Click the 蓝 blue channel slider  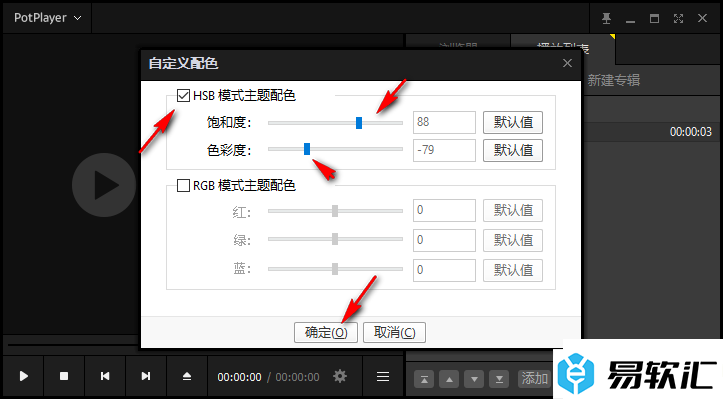pos(335,268)
